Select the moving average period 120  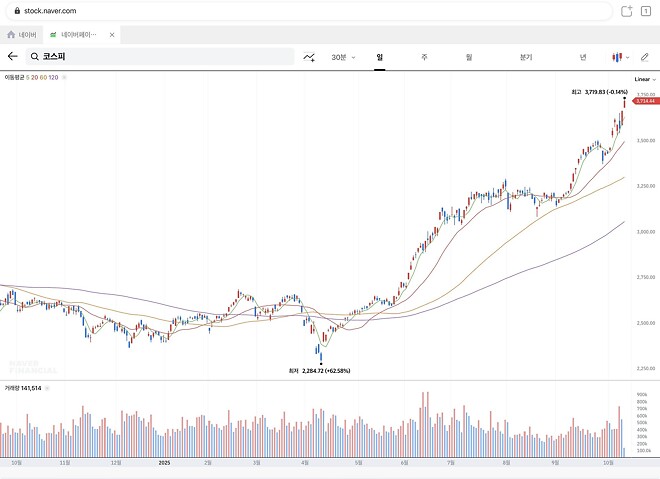coord(53,77)
